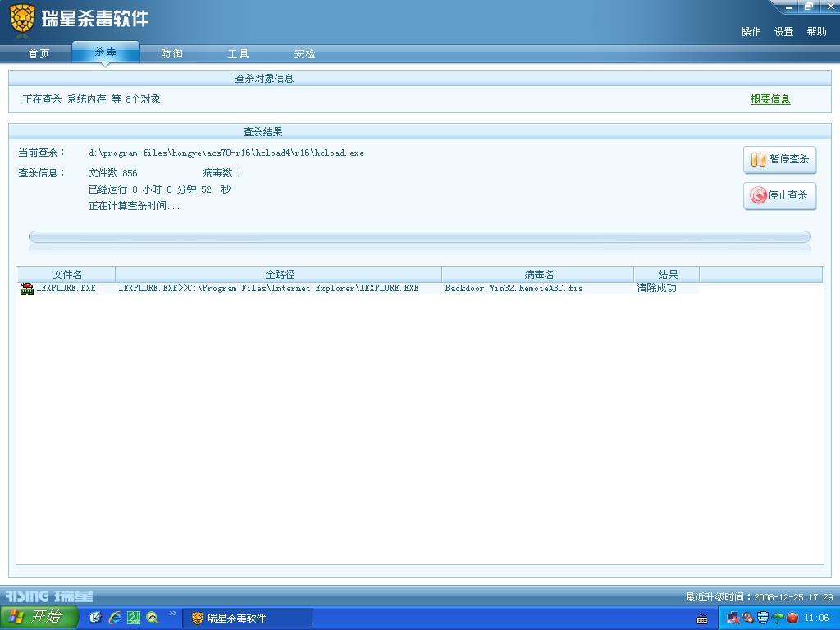The image size is (840, 630).
Task: Click the current scan path hcload.exe text
Action: click(x=226, y=153)
